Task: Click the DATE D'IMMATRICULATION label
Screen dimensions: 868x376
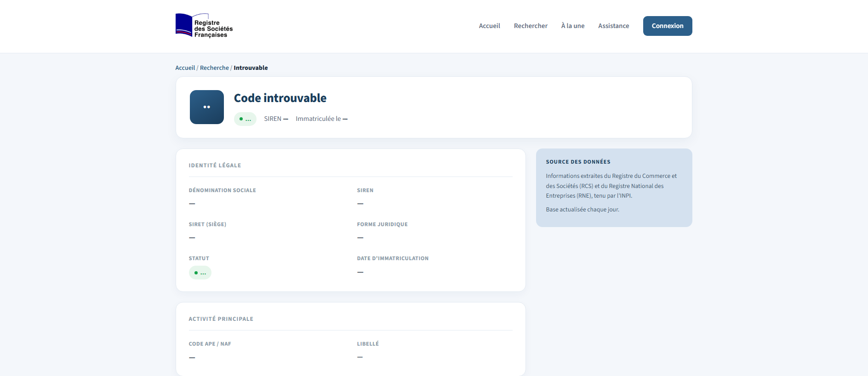Action: point(393,258)
